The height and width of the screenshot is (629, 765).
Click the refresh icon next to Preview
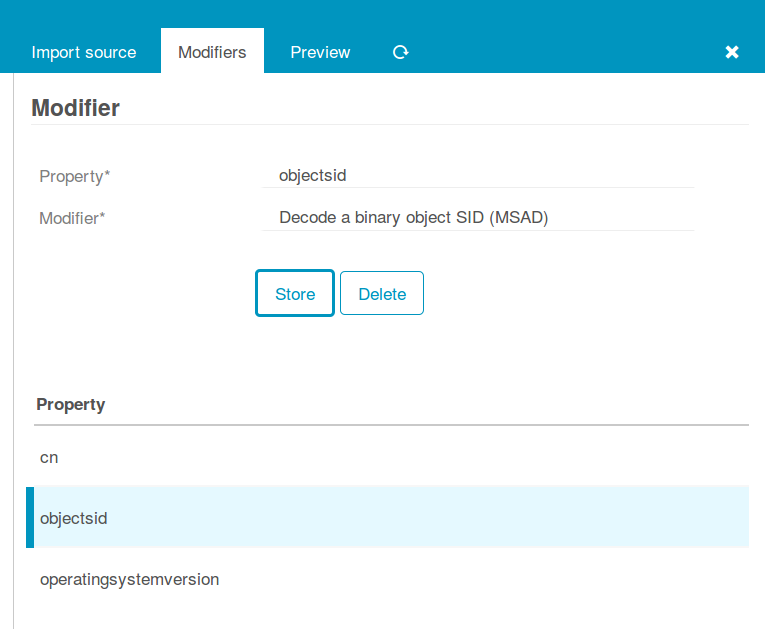401,52
